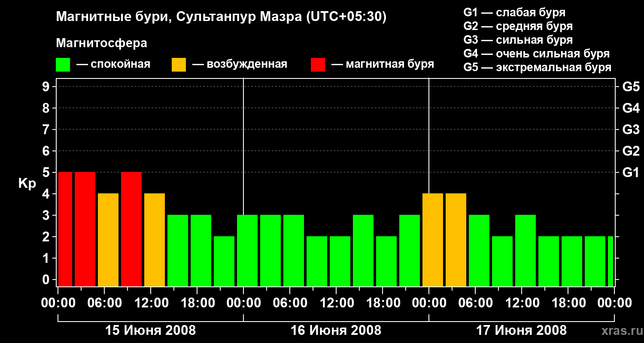Click the orange bar between two red bars

pyautogui.click(x=108, y=240)
